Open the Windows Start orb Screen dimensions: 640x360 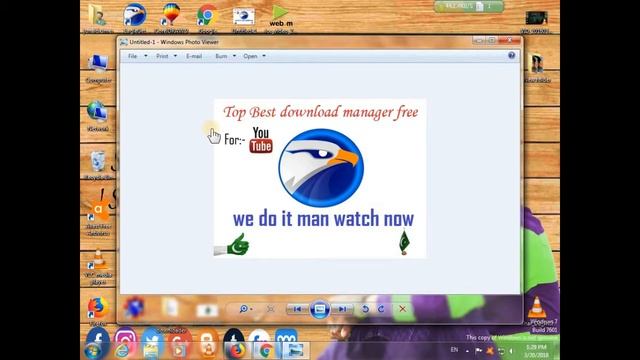93,351
